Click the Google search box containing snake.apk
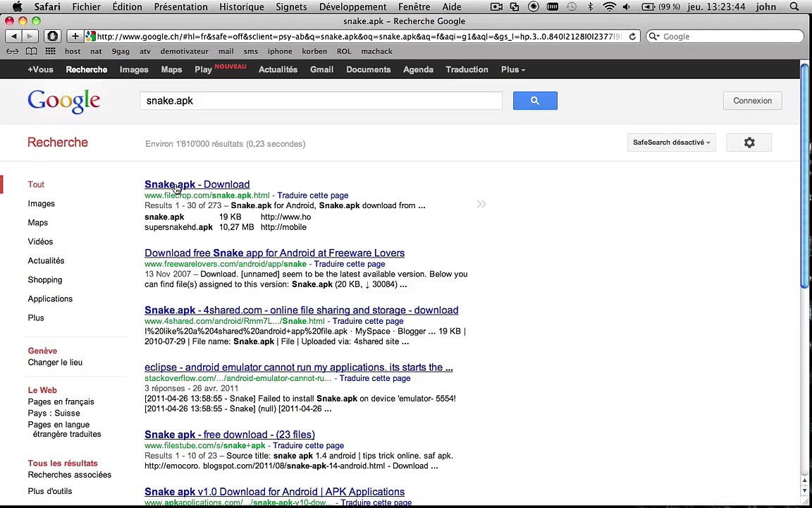The width and height of the screenshot is (812, 508). 321,101
